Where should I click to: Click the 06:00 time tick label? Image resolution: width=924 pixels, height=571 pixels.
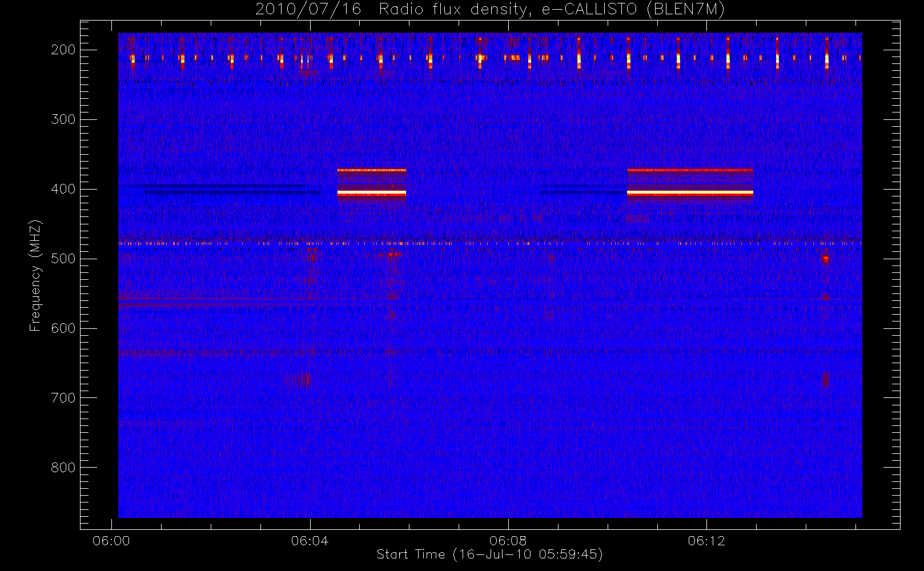coord(111,541)
